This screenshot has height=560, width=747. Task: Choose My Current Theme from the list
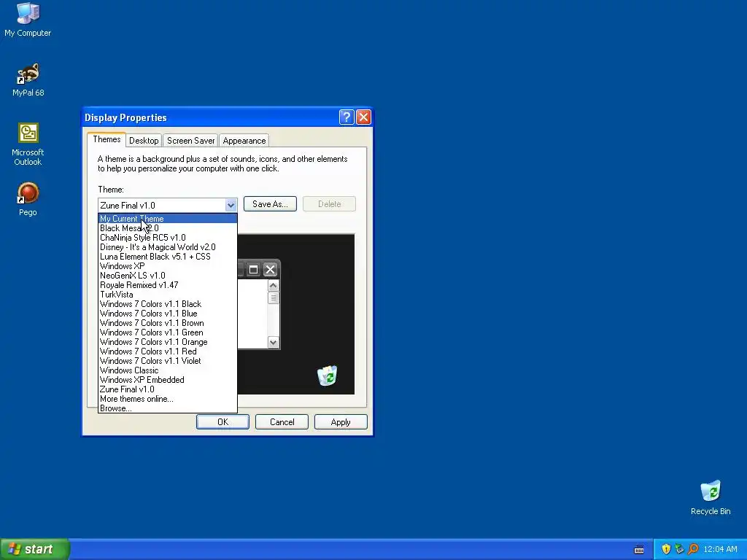[x=168, y=219]
